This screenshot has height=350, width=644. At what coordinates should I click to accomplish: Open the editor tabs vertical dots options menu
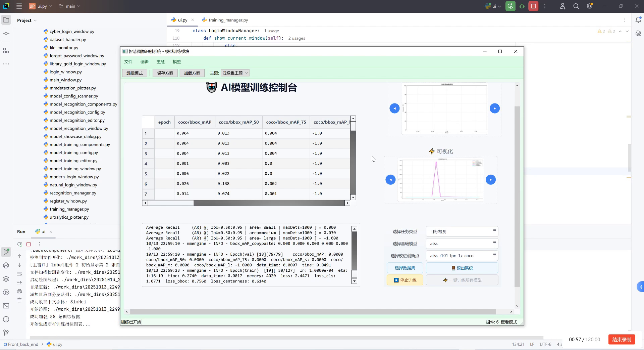coord(625,20)
